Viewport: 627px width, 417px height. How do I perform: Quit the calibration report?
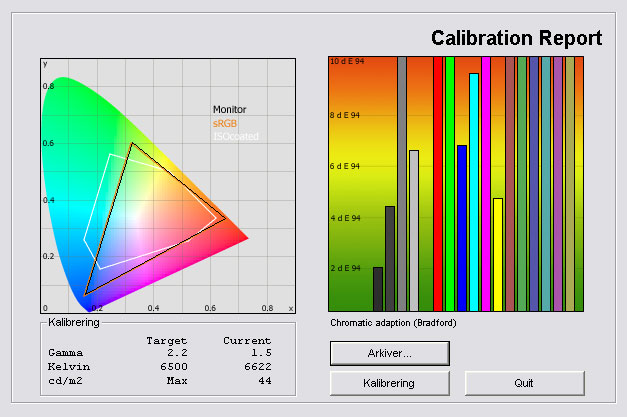click(524, 383)
